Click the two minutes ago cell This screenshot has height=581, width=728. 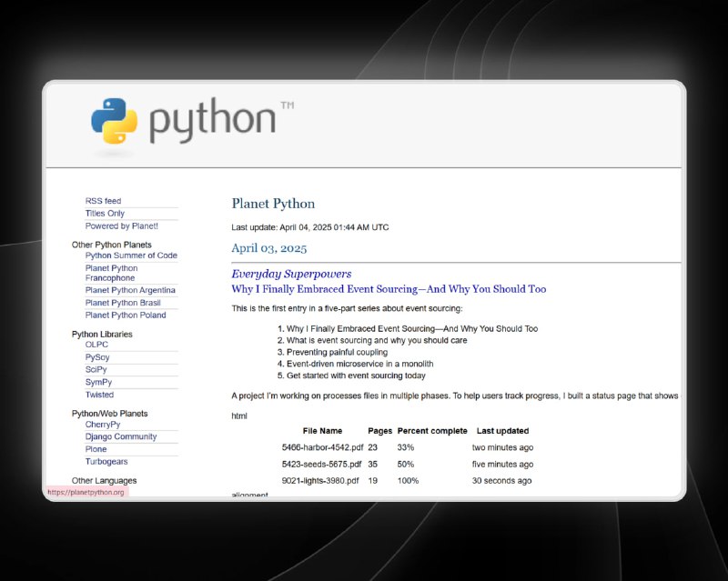tap(502, 447)
